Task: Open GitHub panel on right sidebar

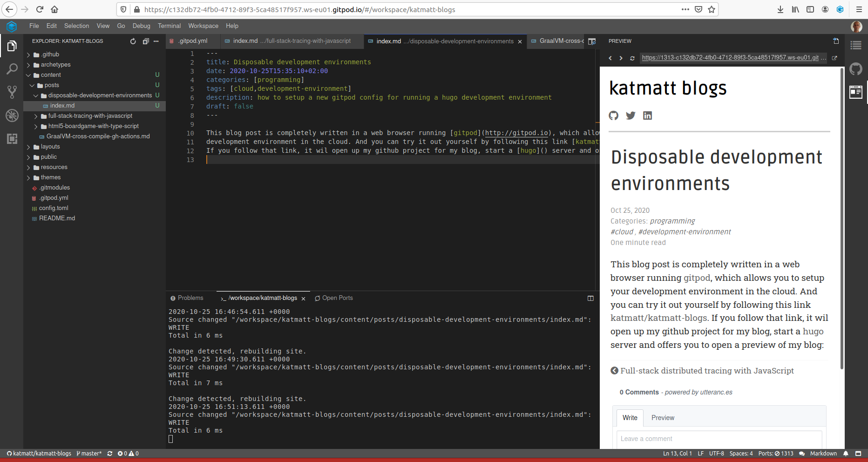Action: [856, 69]
